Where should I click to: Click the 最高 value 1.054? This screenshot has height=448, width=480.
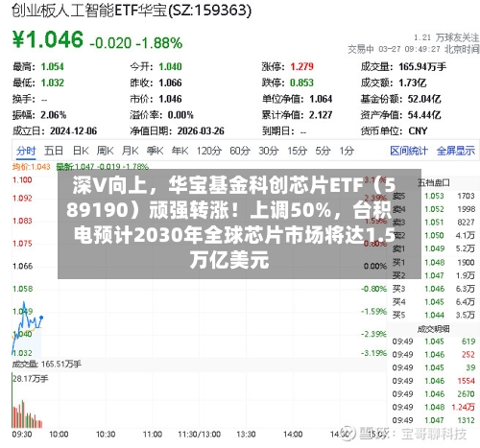click(52, 66)
